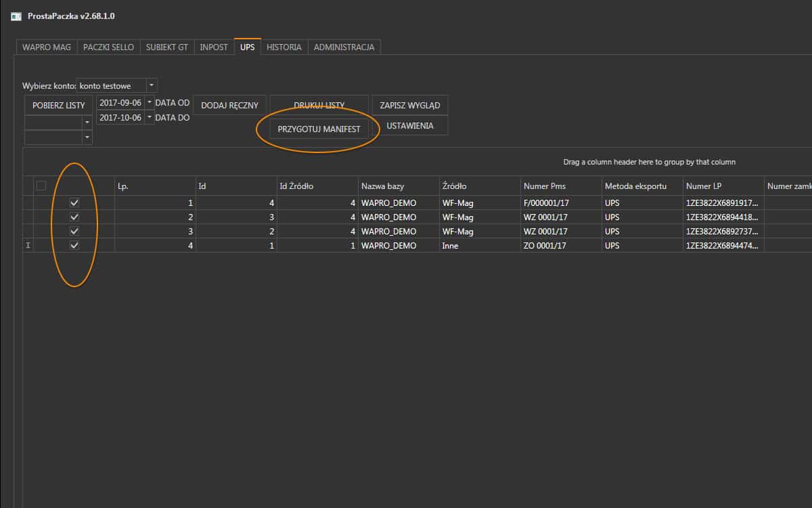
Task: Open USTAWIENIA settings button
Action: click(410, 126)
